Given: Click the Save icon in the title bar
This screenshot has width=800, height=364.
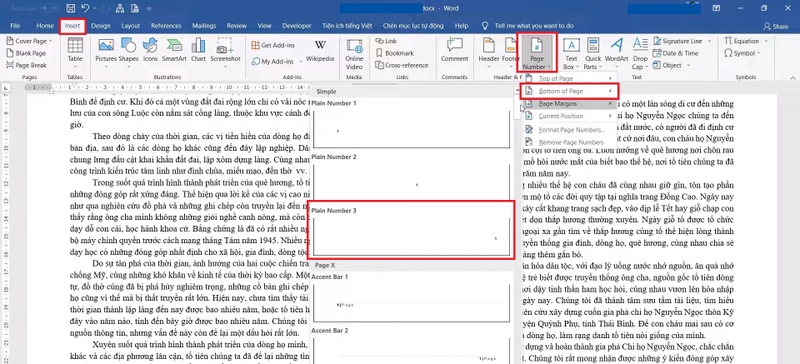Looking at the screenshot, I should (71, 9).
